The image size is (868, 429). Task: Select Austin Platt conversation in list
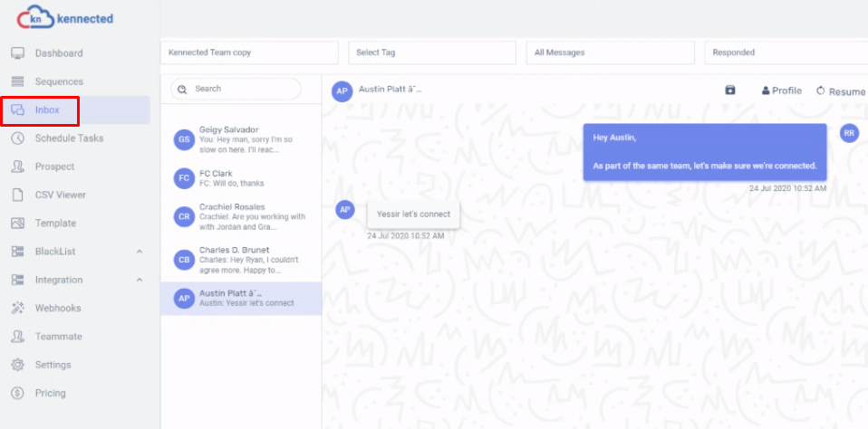click(x=241, y=299)
